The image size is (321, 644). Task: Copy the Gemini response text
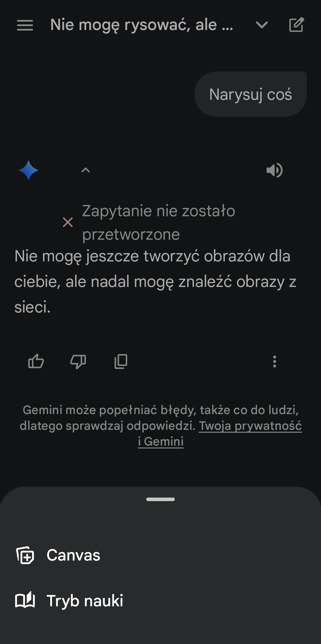(x=121, y=362)
